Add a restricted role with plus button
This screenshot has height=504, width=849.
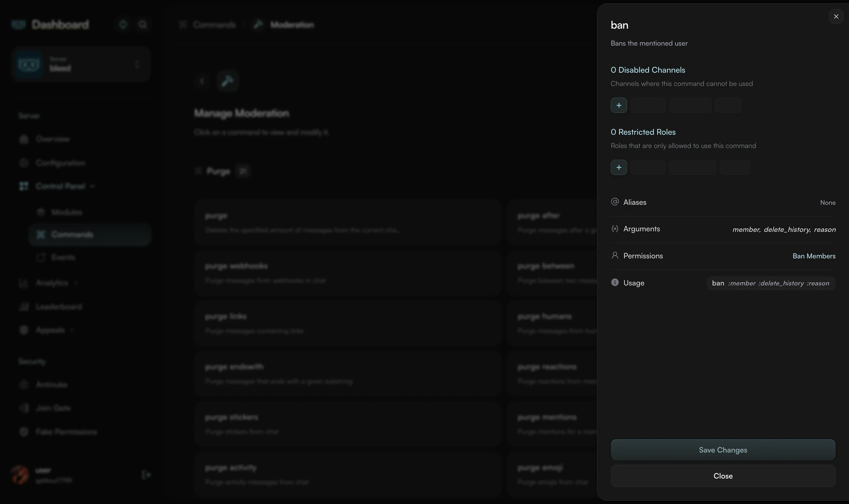[619, 167]
